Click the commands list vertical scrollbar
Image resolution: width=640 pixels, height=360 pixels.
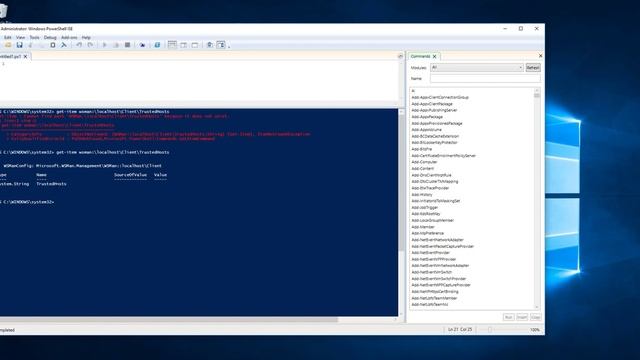537,199
